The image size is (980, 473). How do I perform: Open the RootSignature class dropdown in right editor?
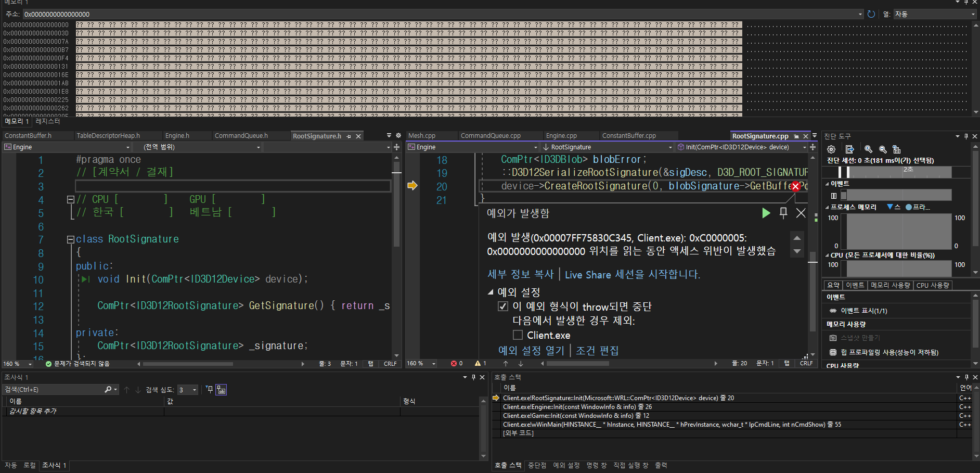click(x=670, y=147)
